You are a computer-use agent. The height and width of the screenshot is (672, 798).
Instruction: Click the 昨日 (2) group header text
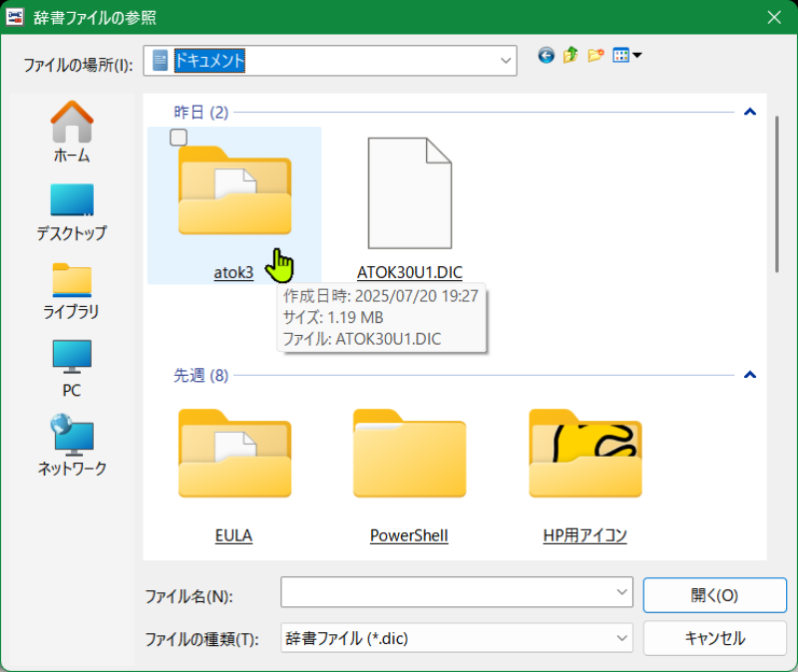201,112
